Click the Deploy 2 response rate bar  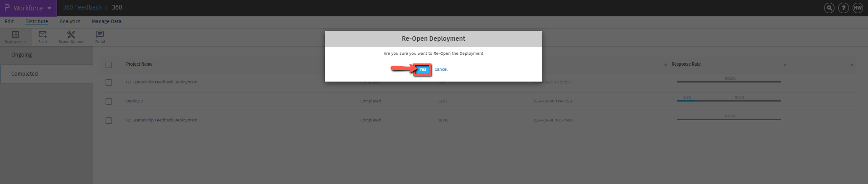click(728, 100)
